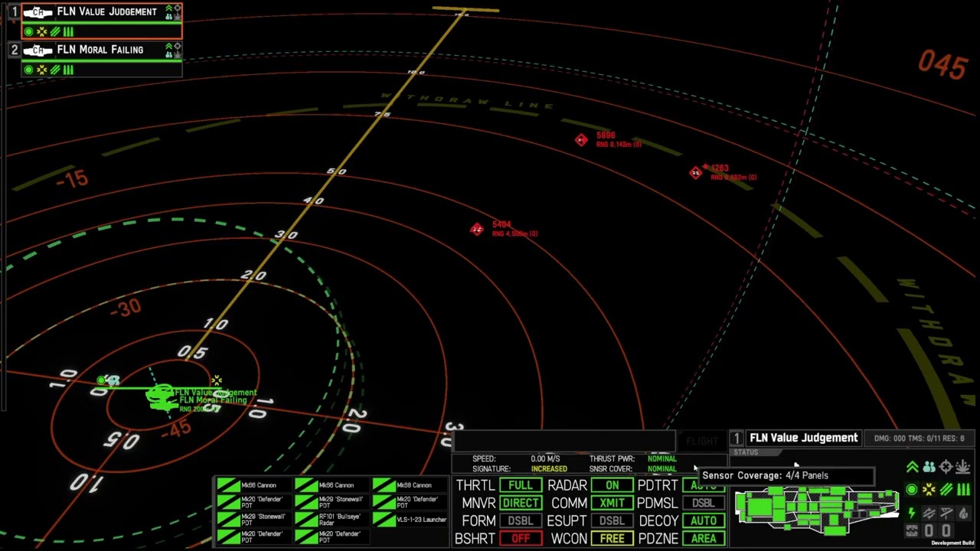Toggle the WCON setting showing FREE
Screen dimensions: 980x551
[612, 539]
